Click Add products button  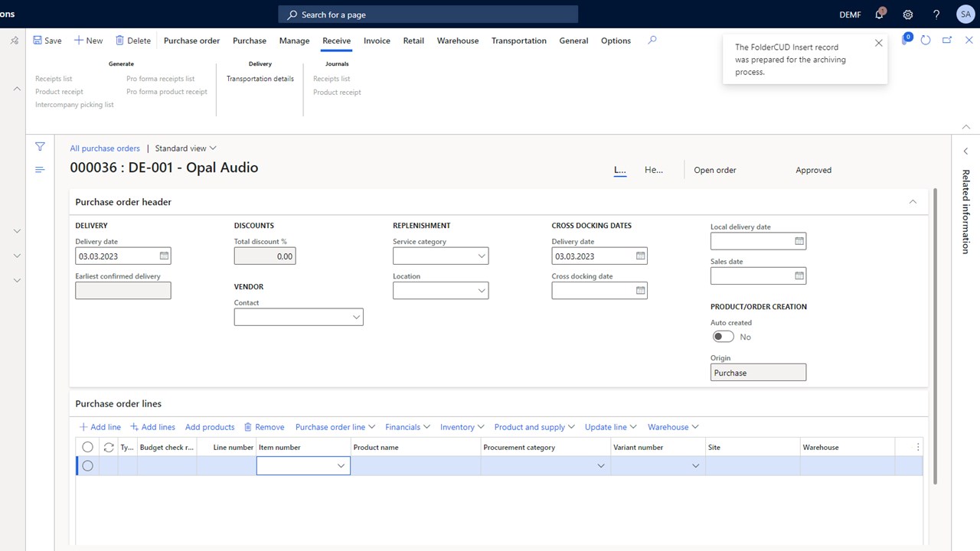(210, 427)
